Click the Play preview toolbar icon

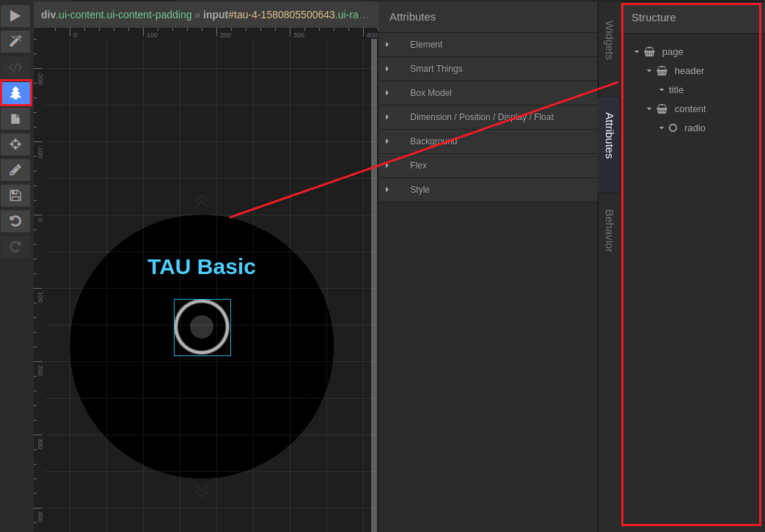pyautogui.click(x=15, y=16)
